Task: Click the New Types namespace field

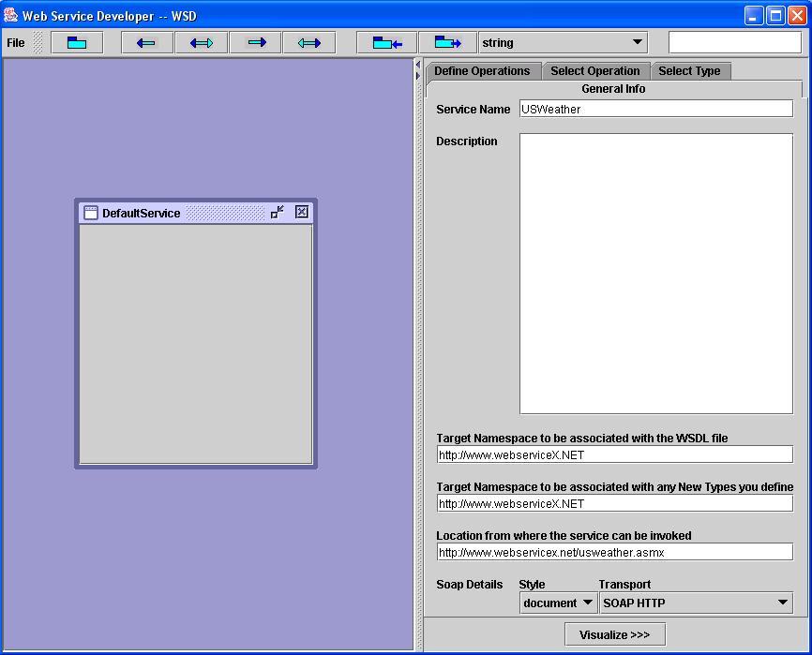Action: pos(615,503)
